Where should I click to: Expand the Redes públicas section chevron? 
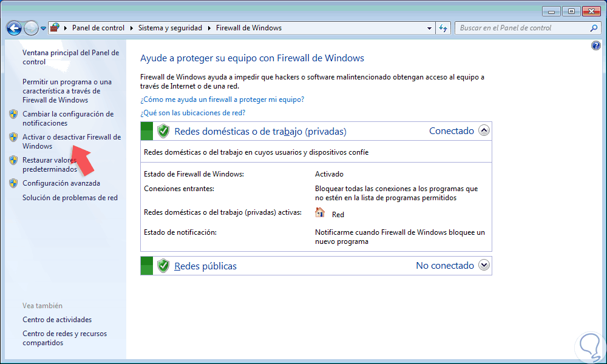point(484,265)
